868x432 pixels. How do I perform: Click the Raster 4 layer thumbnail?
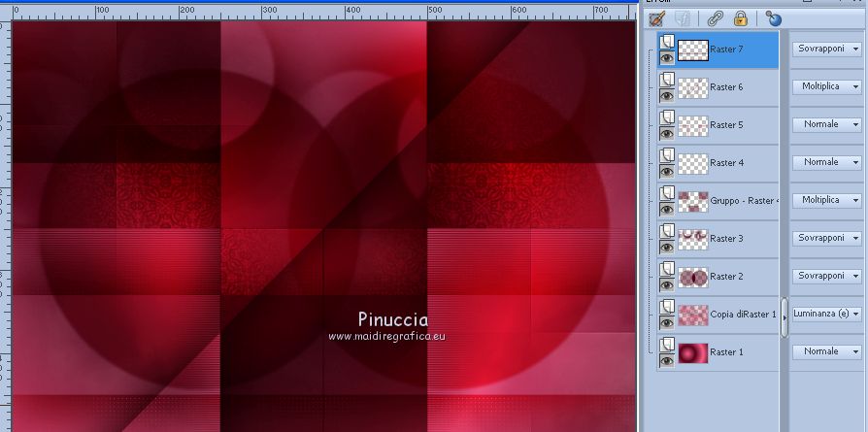coord(693,163)
